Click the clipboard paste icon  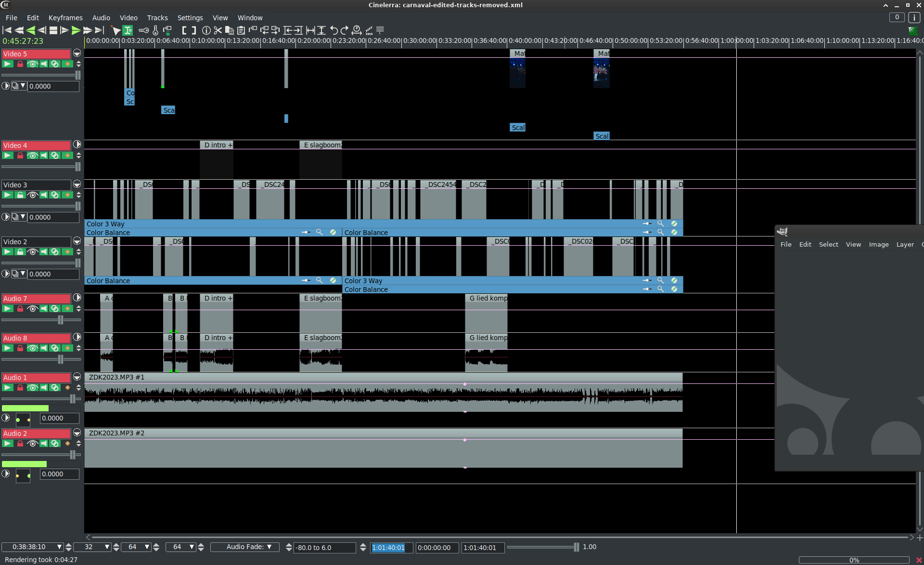pos(241,30)
